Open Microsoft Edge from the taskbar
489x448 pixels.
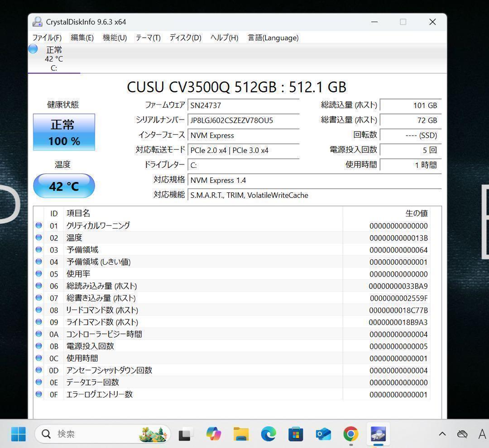tap(268, 434)
